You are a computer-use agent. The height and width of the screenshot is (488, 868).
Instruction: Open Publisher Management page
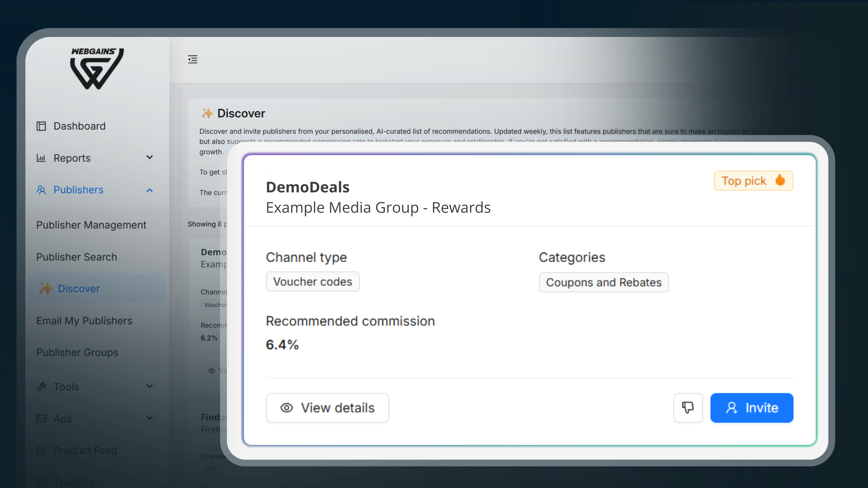pyautogui.click(x=91, y=225)
